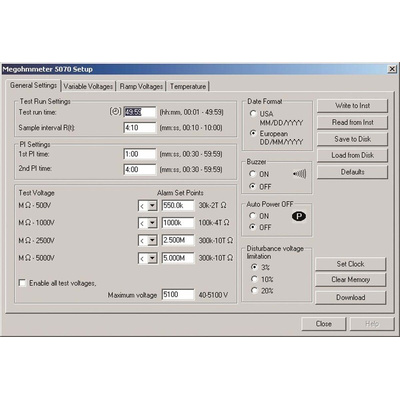Close the Megohmmeter 5070 Setup window

click(x=392, y=69)
